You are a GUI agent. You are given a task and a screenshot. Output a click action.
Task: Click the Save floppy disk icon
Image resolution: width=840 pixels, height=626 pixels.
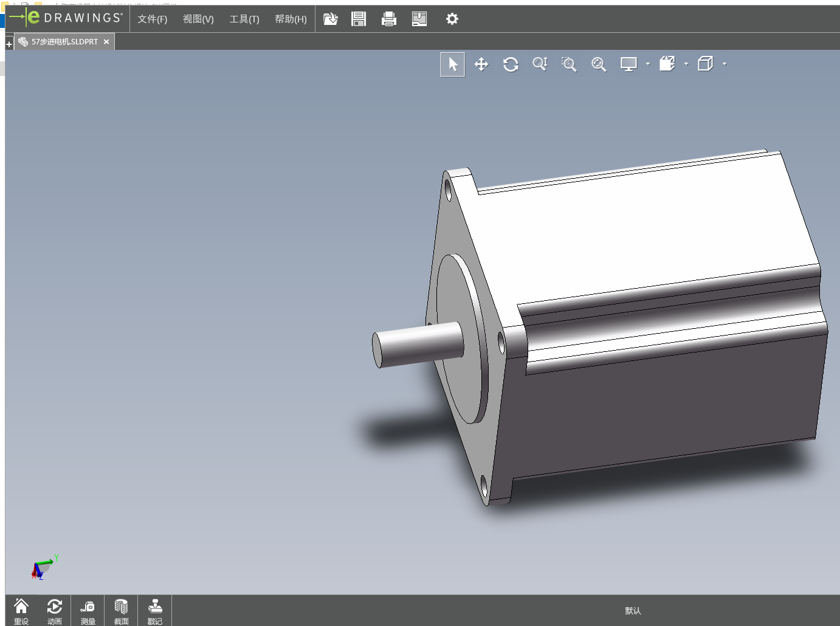359,19
